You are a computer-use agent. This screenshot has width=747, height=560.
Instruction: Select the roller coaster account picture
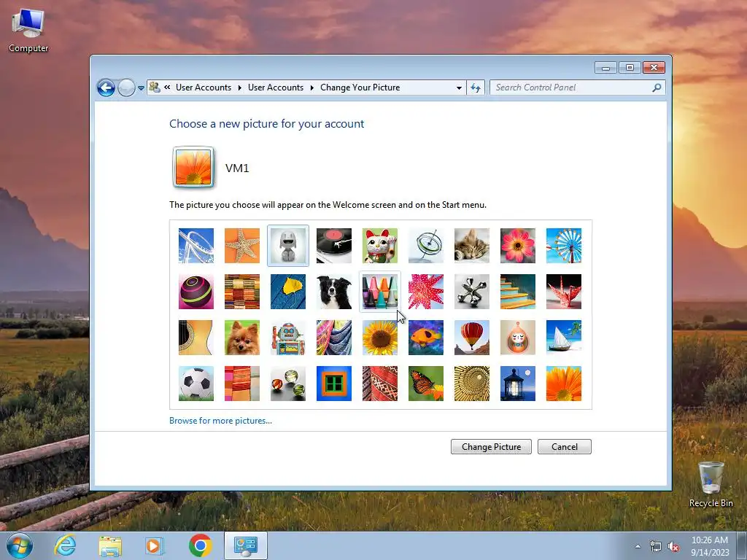coord(196,246)
